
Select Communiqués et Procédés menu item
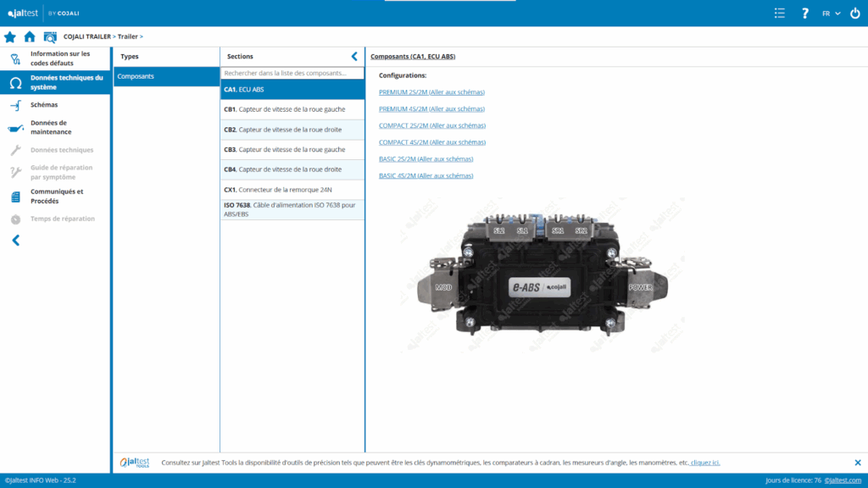[x=57, y=196]
